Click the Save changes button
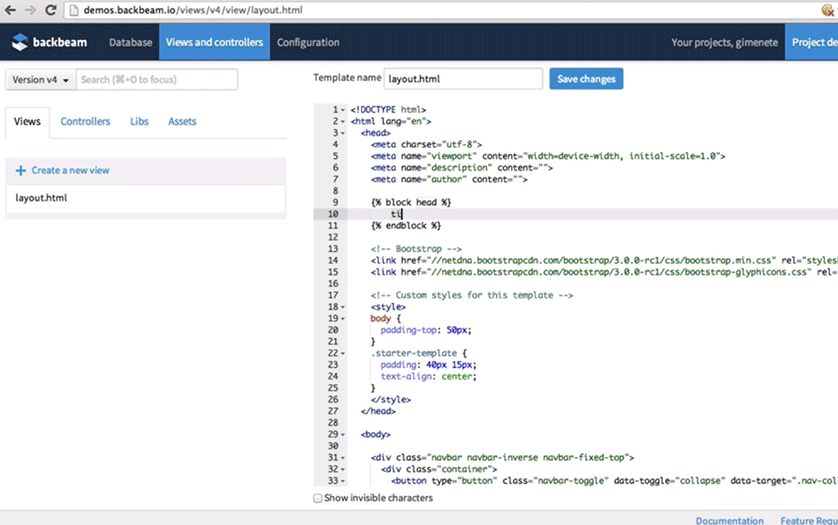The height and width of the screenshot is (525, 838). pyautogui.click(x=586, y=79)
